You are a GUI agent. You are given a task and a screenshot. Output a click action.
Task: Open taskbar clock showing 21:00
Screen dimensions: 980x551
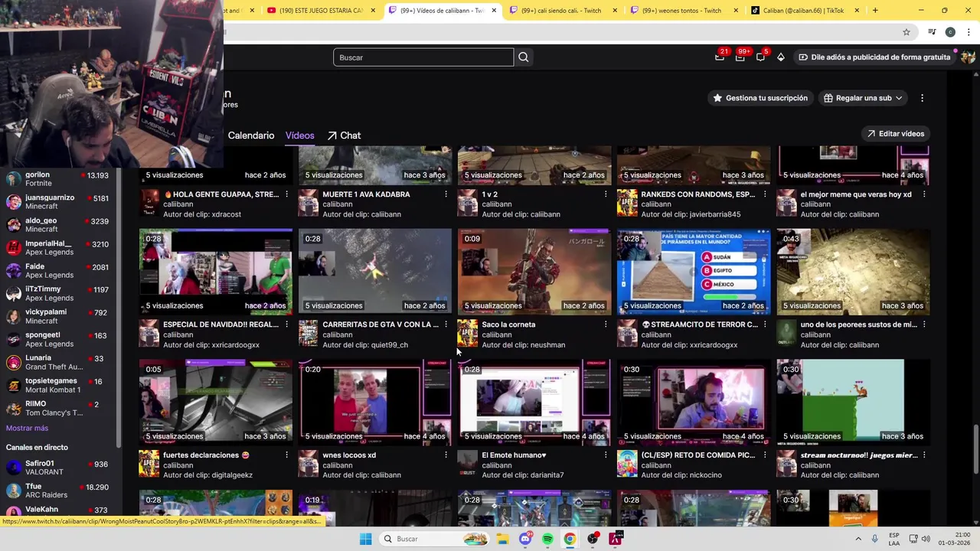pyautogui.click(x=954, y=539)
